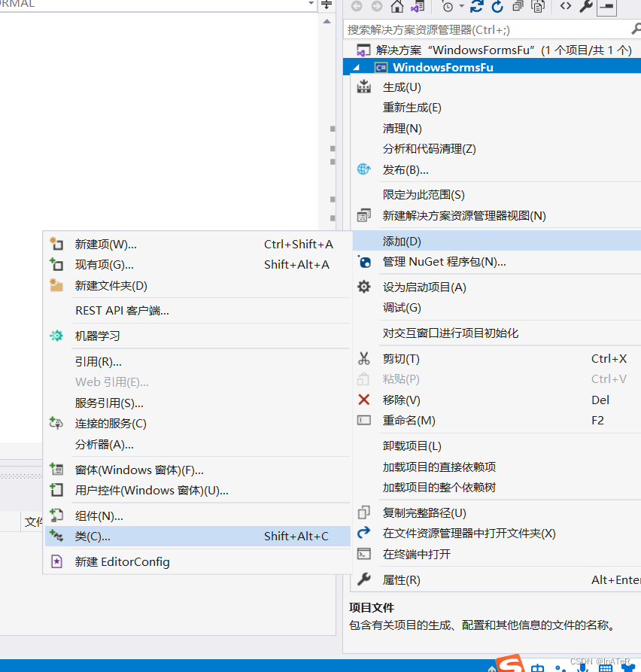641x672 pixels.
Task: Toggle the Preview Selected Items toolbar button
Action: coord(606,8)
